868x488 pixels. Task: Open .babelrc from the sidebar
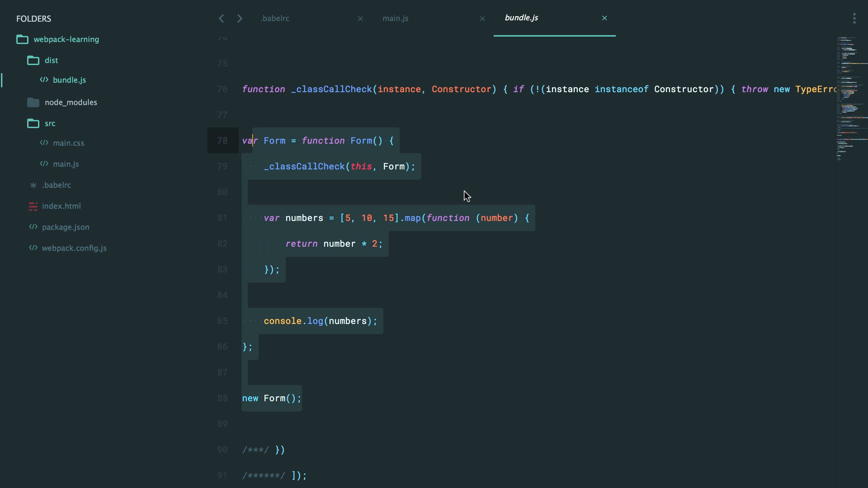(57, 185)
